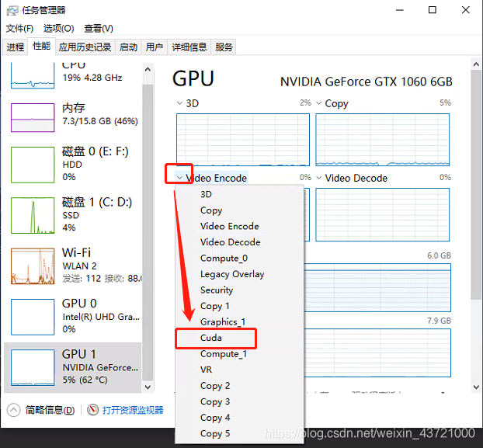483x448 pixels.
Task: Select the GPU 1 NVIDIA GeForce graph thumbnail
Action: [33, 367]
